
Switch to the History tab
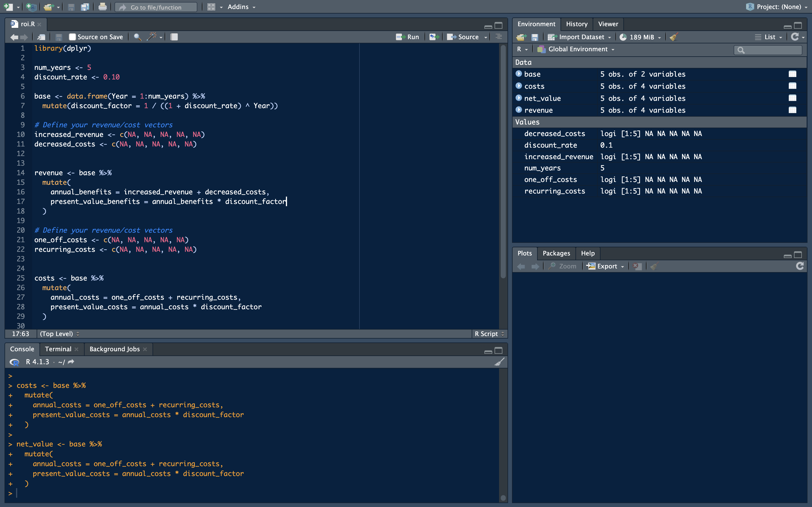[577, 24]
